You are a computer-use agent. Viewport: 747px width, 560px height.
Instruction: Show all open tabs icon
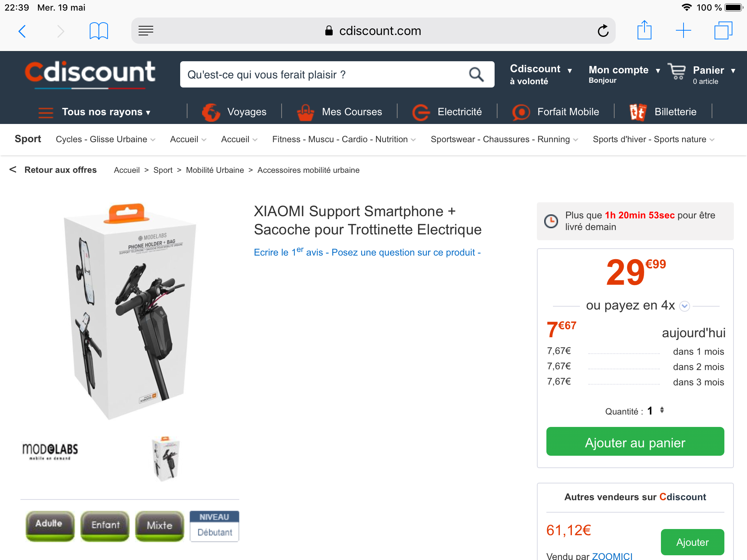pos(723,31)
